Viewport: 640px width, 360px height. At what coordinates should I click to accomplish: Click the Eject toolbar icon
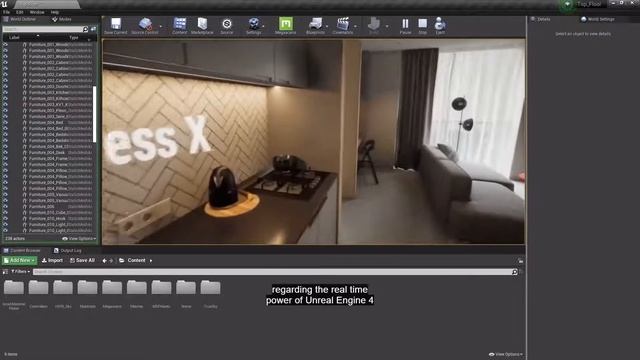[x=440, y=24]
